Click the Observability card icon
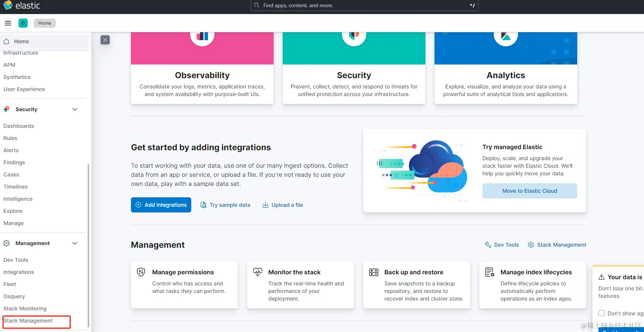 (x=202, y=36)
